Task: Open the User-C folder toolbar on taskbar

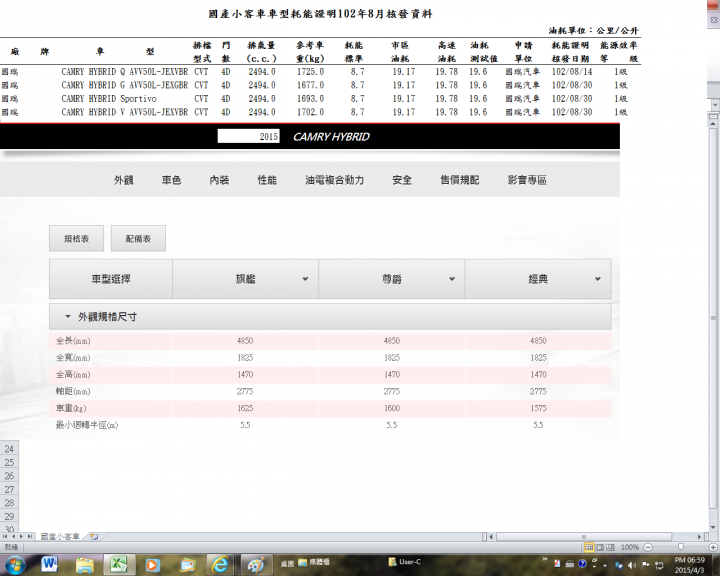Action: pyautogui.click(x=405, y=562)
